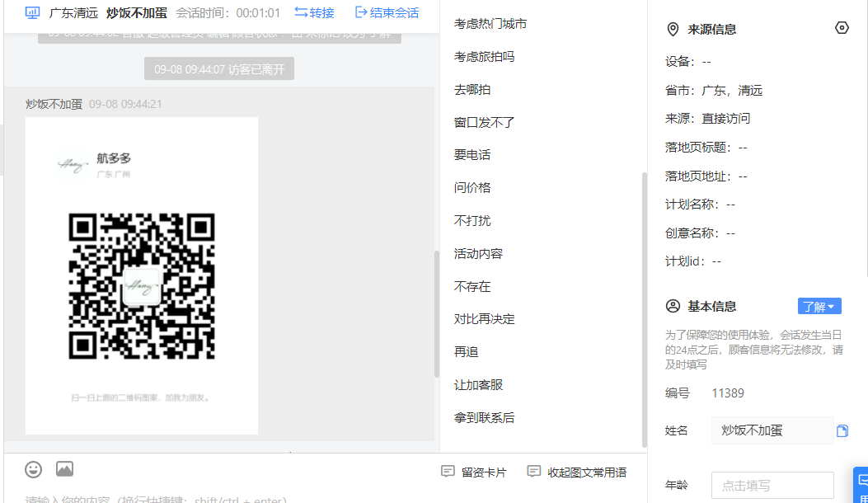Click the 年龄 点击填写 input field
868x503 pixels.
772,486
